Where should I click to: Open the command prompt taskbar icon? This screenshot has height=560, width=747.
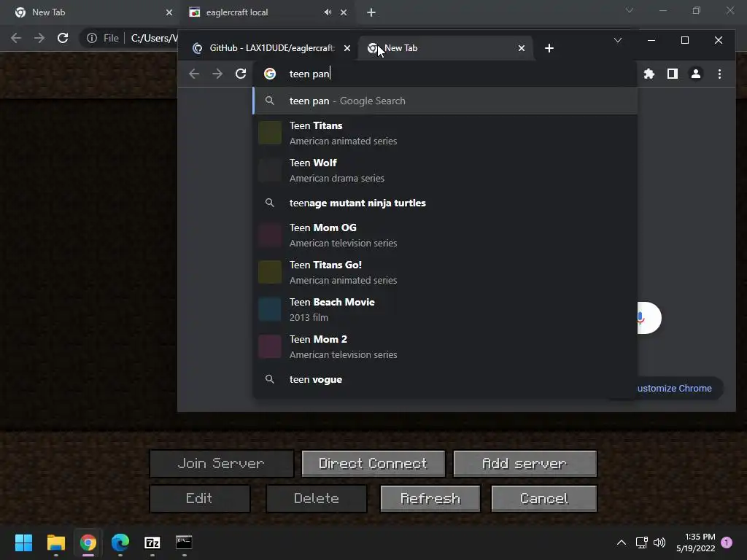pyautogui.click(x=184, y=542)
